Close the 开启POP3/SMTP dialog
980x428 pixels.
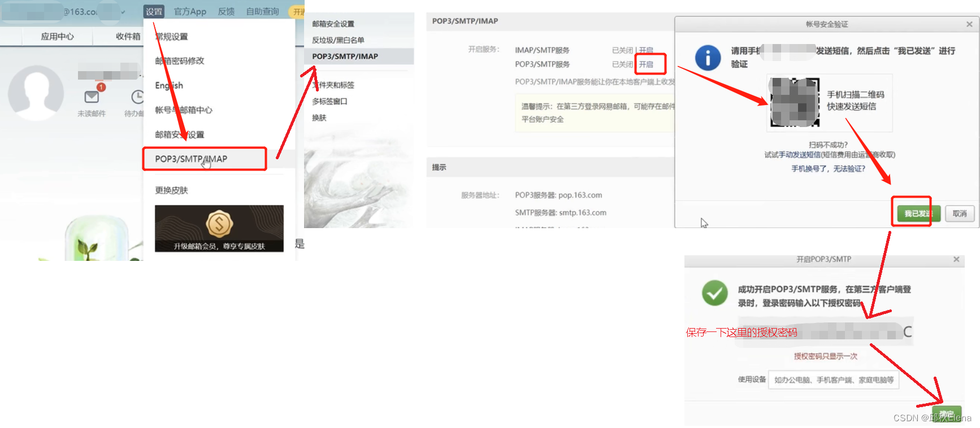tap(956, 259)
